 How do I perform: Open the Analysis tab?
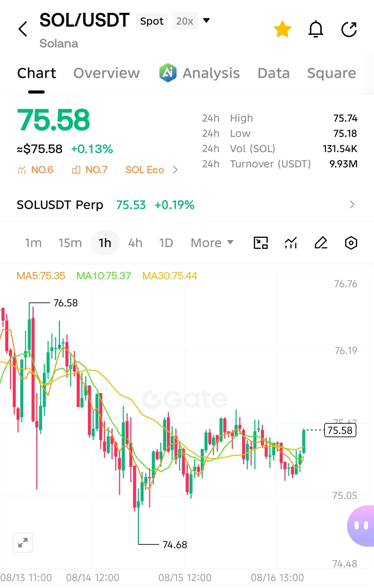click(211, 73)
